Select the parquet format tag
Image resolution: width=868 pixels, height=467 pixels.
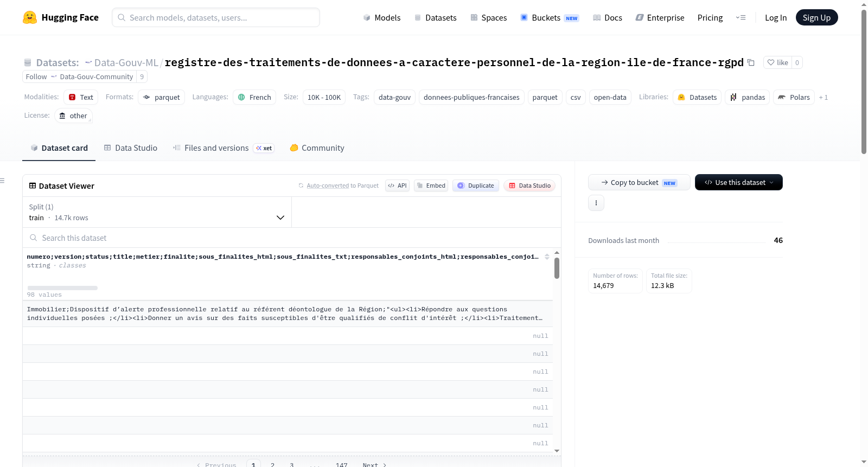[162, 97]
